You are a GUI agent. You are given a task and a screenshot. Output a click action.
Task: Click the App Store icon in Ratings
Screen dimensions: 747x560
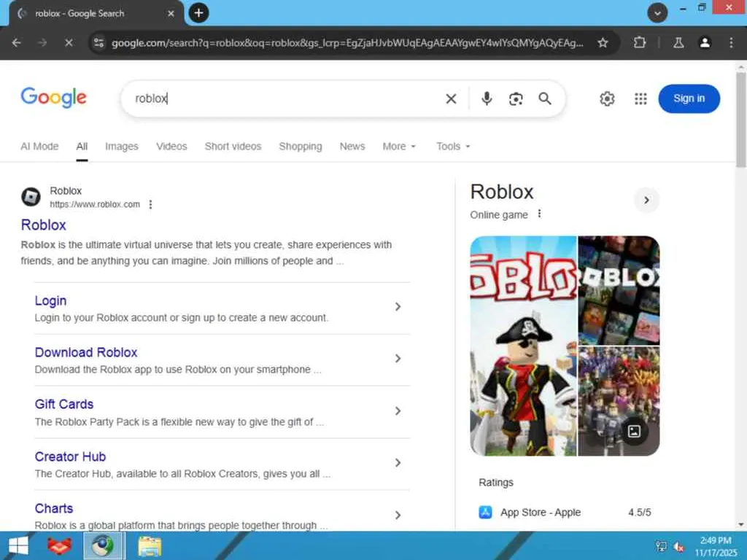tap(485, 513)
